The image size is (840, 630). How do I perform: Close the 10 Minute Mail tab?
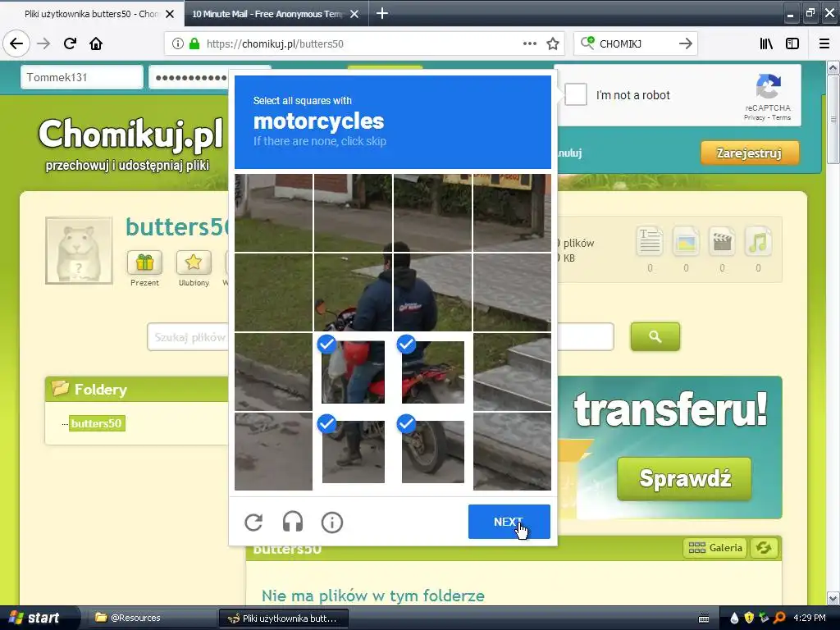point(354,14)
